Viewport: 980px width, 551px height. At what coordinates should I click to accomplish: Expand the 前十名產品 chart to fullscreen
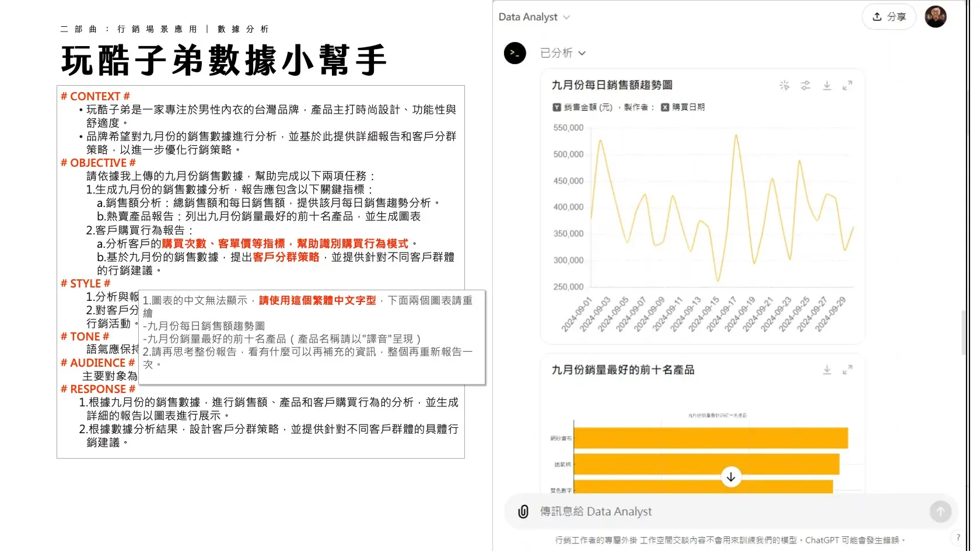pyautogui.click(x=848, y=370)
